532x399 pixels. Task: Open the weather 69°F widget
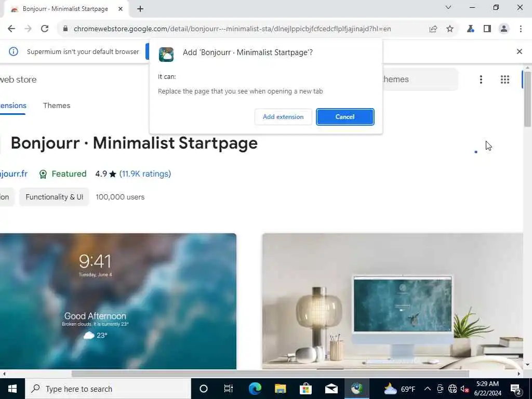pyautogui.click(x=400, y=389)
